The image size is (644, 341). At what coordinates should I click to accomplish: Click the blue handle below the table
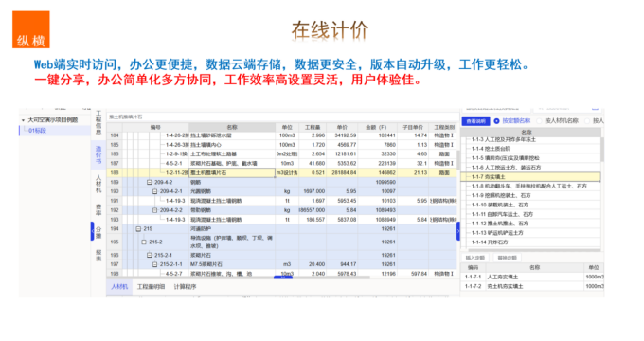point(283,278)
